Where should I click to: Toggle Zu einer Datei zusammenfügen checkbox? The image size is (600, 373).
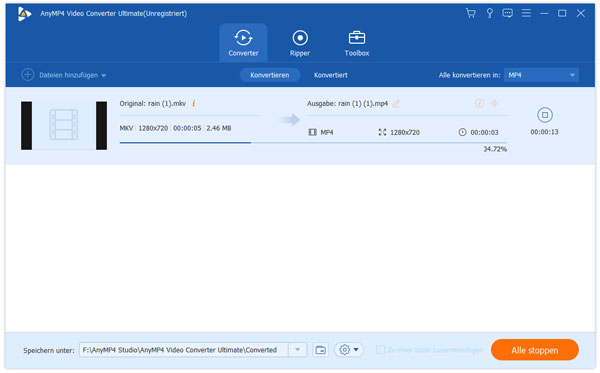380,350
